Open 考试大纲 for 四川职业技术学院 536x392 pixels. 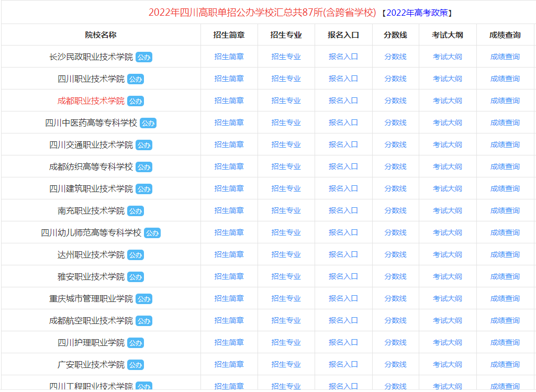[x=448, y=79]
